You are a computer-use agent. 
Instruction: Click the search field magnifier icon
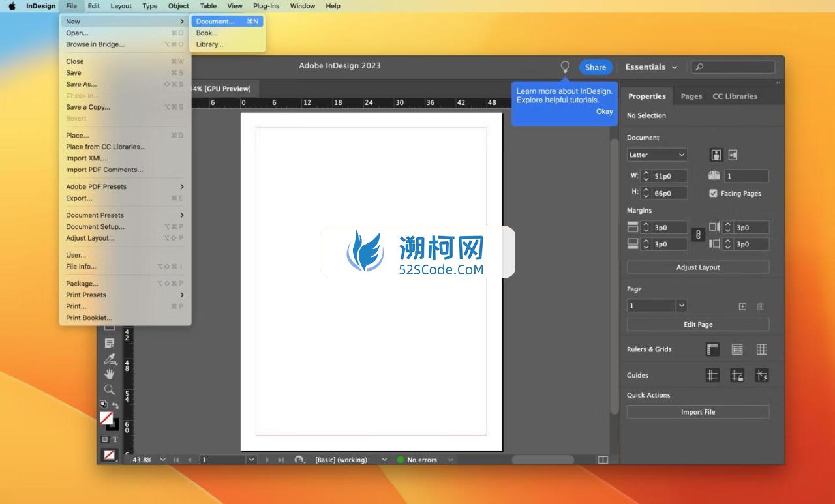[x=699, y=67]
